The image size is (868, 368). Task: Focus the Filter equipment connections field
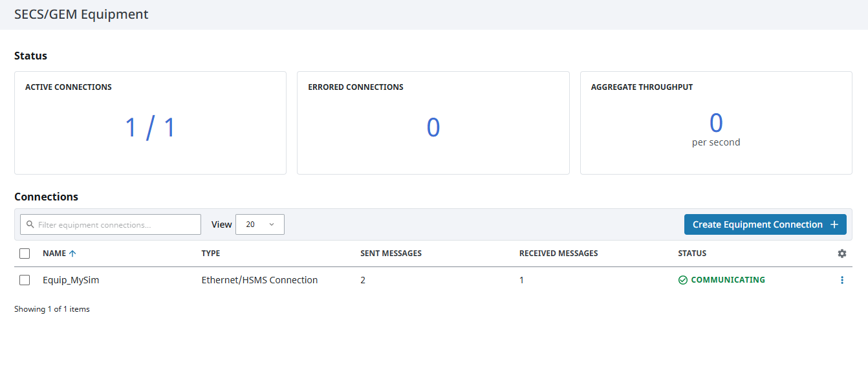tap(116, 224)
